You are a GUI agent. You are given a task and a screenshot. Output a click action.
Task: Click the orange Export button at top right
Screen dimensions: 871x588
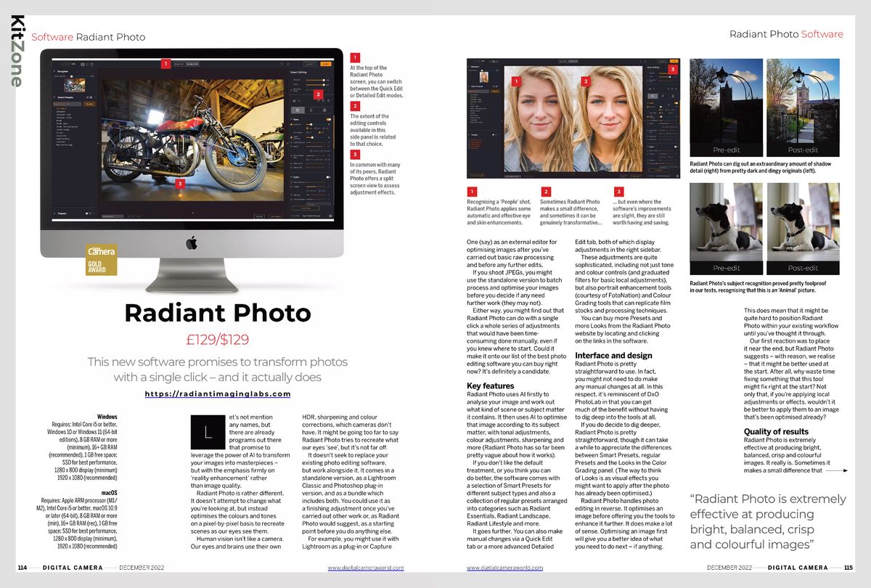pos(326,64)
